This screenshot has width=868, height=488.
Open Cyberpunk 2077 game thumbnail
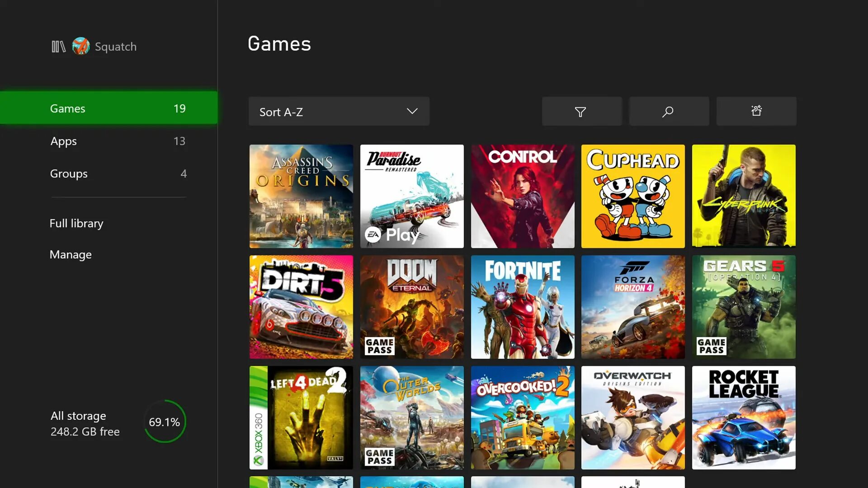pyautogui.click(x=744, y=196)
